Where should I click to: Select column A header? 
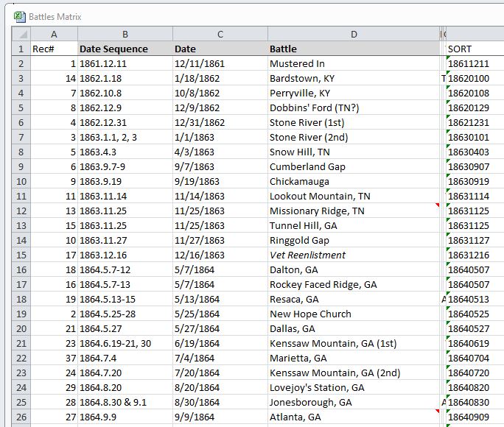click(x=54, y=35)
